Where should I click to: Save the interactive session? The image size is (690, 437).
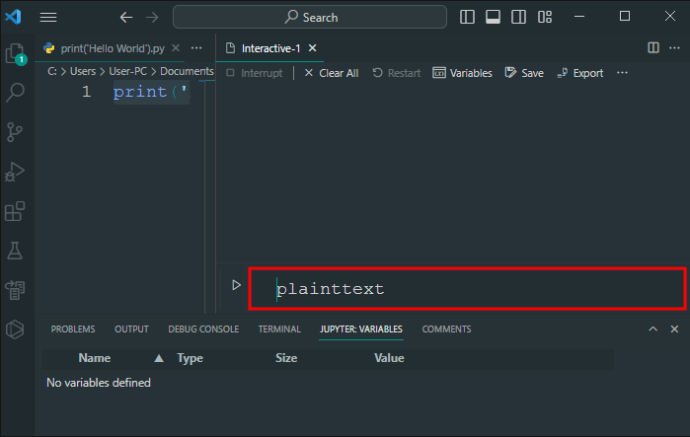(x=524, y=73)
